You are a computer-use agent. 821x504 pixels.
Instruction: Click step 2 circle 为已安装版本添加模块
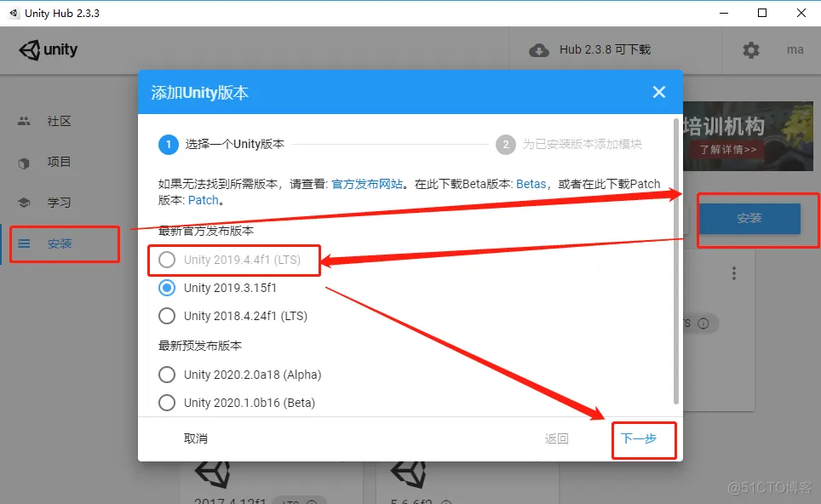506,145
